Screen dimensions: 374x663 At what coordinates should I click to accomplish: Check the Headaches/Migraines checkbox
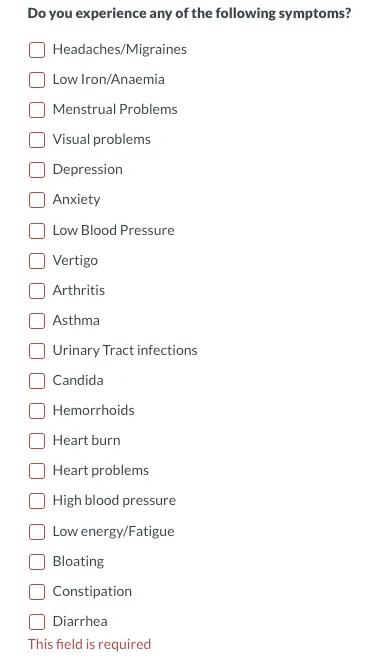(37, 49)
